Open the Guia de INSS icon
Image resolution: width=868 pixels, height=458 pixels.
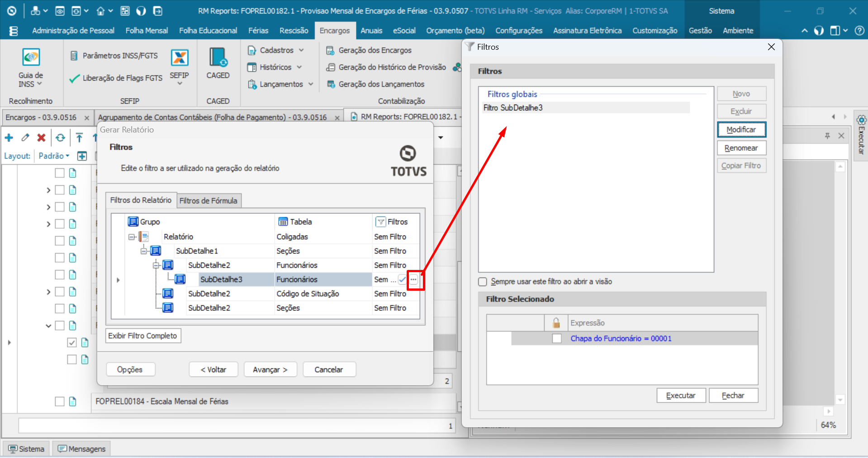31,58
